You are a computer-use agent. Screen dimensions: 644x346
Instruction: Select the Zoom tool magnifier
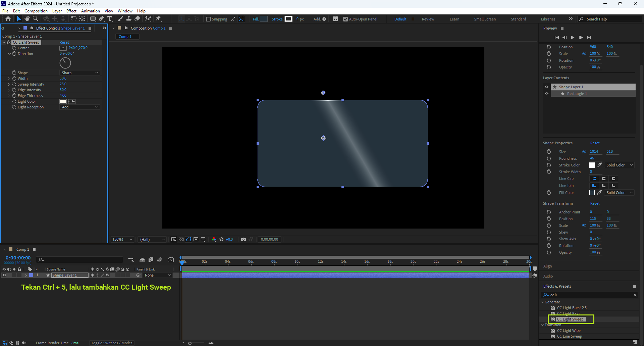[x=36, y=19]
